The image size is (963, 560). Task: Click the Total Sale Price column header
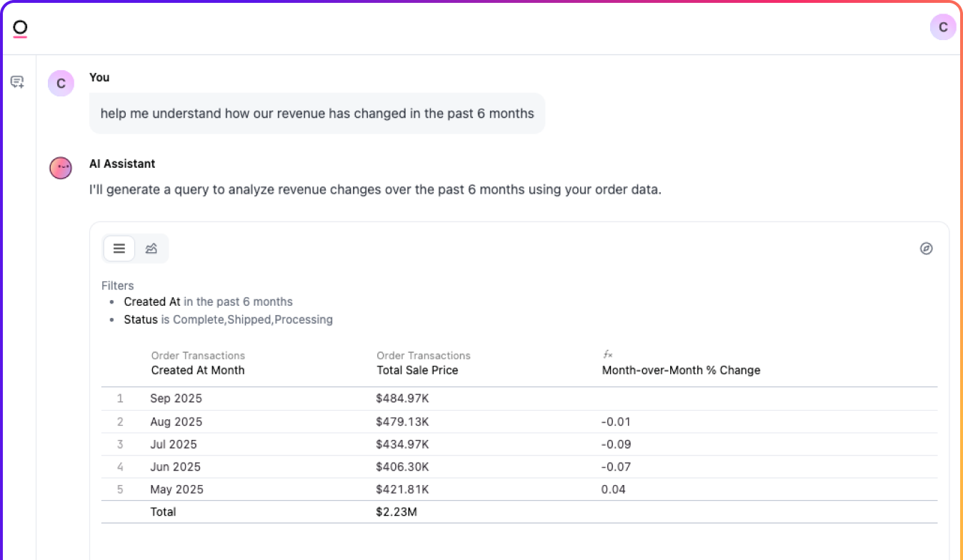[x=417, y=370]
